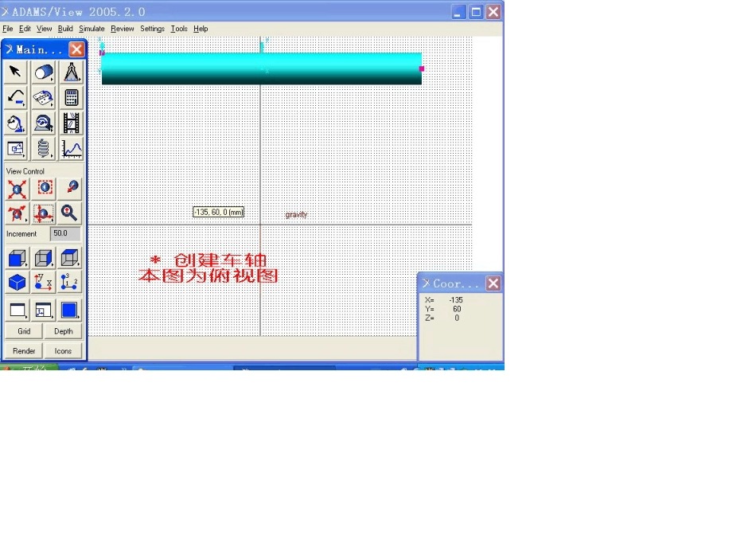Image resolution: width=756 pixels, height=555 pixels.
Task: Choose the Select arrow tool
Action: click(x=16, y=72)
